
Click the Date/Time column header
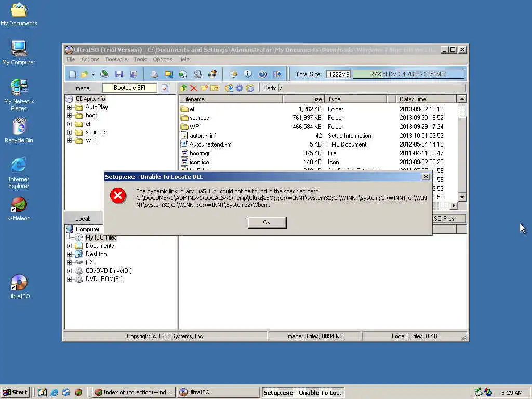(x=426, y=99)
